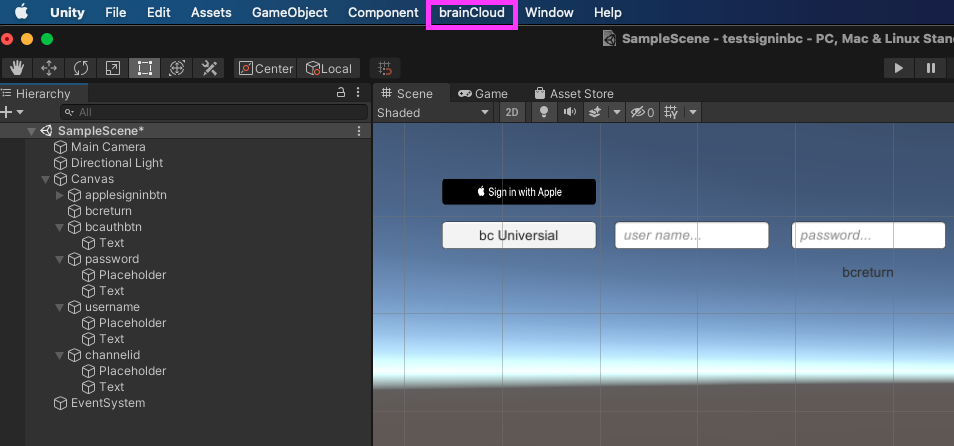Viewport: 954px width, 446px height.
Task: Switch to the Game tab
Action: (x=483, y=94)
